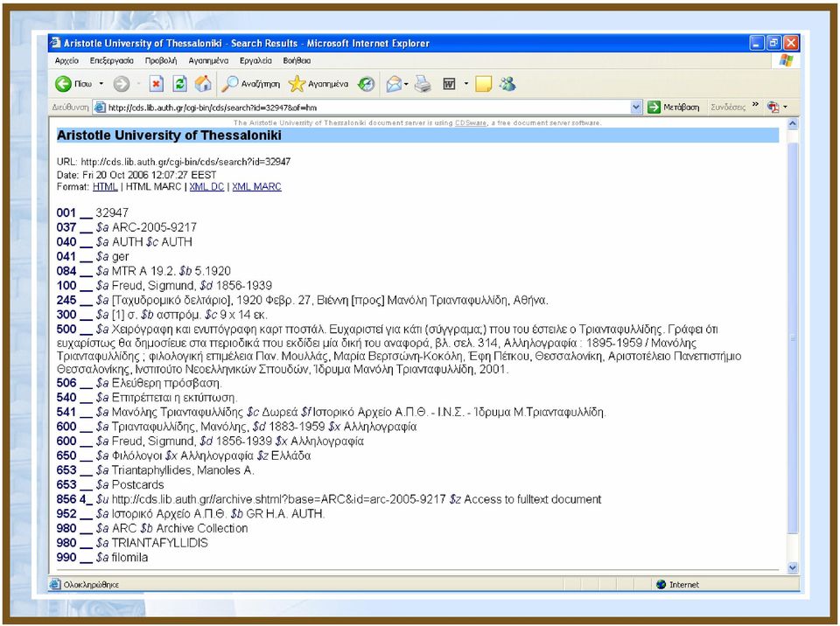Stop loading with the red X icon

(x=156, y=84)
